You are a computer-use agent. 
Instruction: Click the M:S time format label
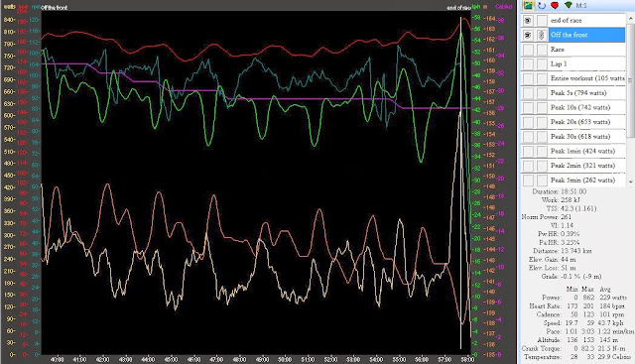tap(581, 6)
